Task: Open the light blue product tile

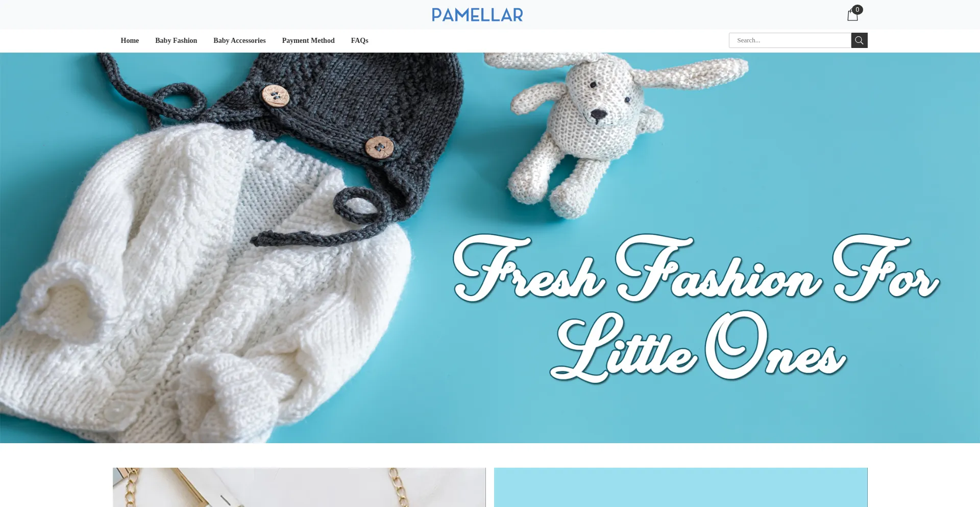Action: tap(681, 487)
